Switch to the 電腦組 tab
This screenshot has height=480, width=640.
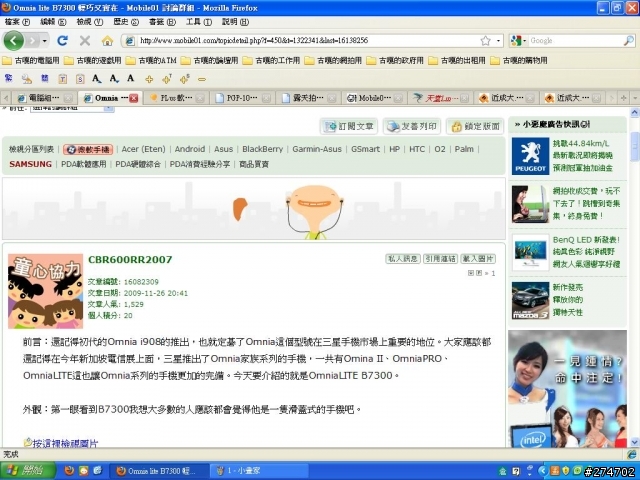[x=44, y=98]
